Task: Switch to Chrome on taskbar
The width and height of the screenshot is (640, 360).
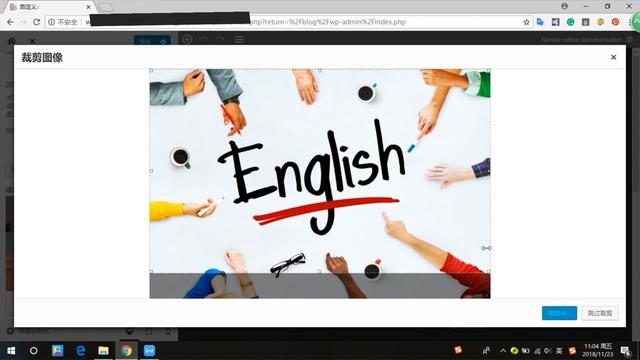Action: coord(126,351)
